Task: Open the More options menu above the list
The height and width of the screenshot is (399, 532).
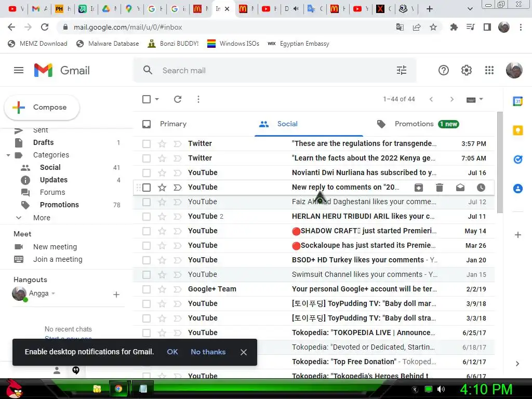Action: click(x=198, y=99)
